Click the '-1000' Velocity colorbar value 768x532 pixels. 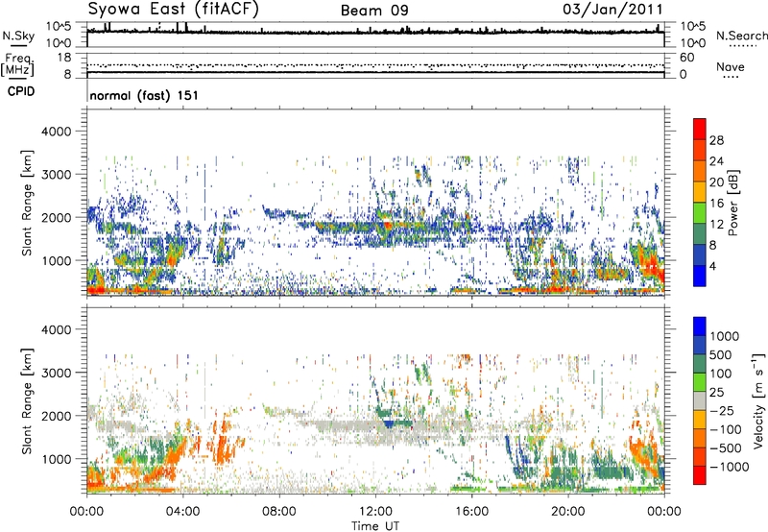click(729, 467)
